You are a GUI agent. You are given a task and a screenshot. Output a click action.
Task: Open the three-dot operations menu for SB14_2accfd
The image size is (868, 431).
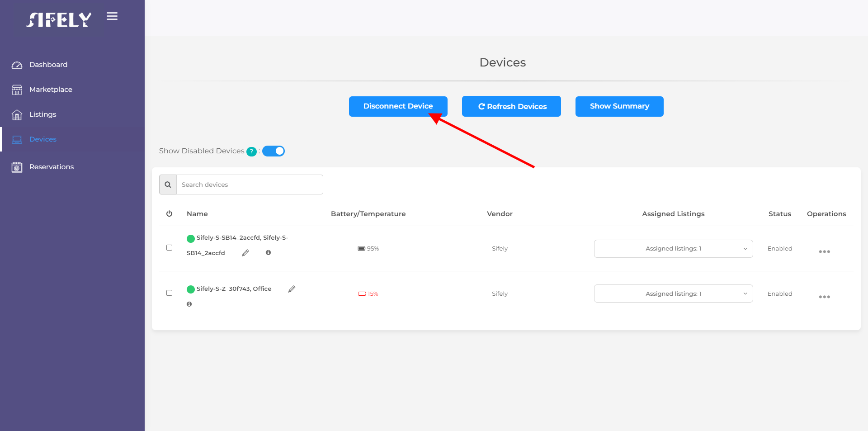click(x=824, y=251)
